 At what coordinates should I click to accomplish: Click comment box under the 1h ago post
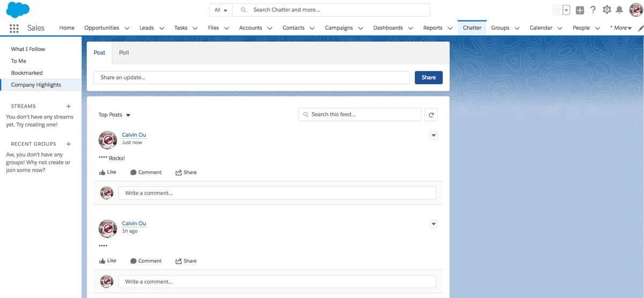[277, 281]
